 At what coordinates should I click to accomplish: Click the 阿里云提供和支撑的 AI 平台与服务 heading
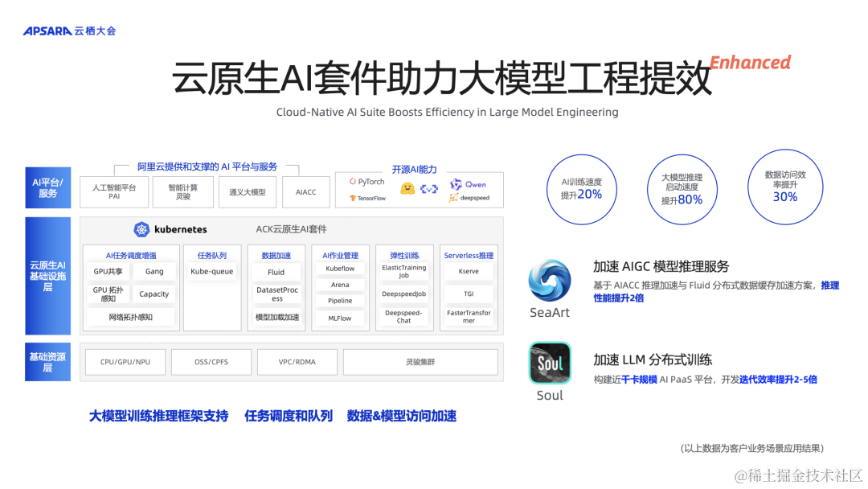point(207,166)
